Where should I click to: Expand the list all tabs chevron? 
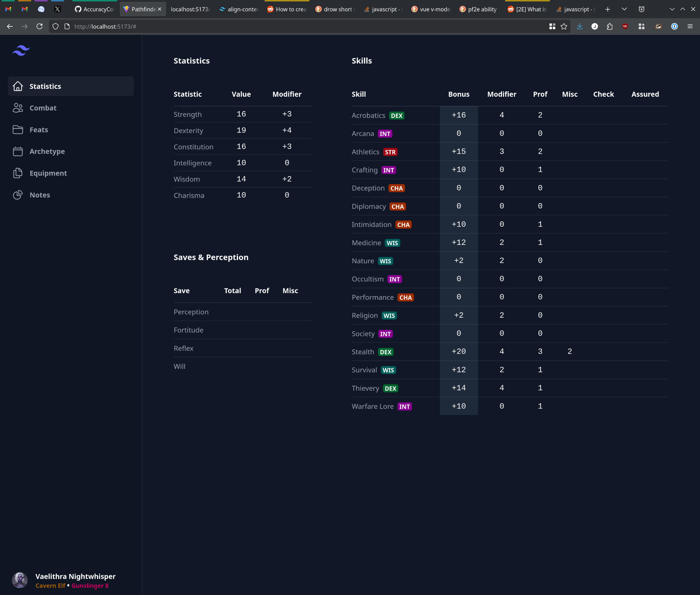(x=624, y=9)
